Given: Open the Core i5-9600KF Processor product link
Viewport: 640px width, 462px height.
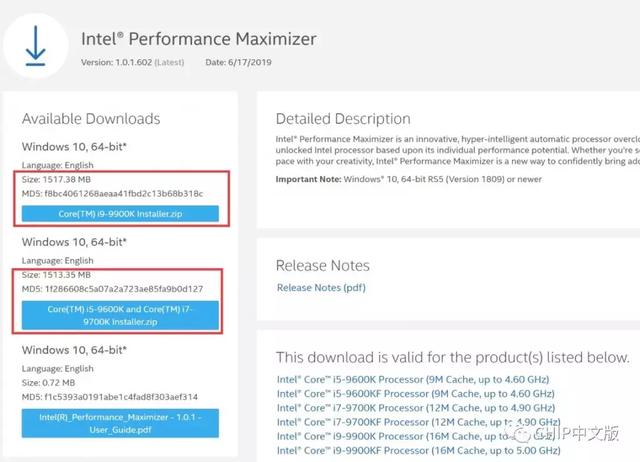Looking at the screenshot, I should click(416, 394).
